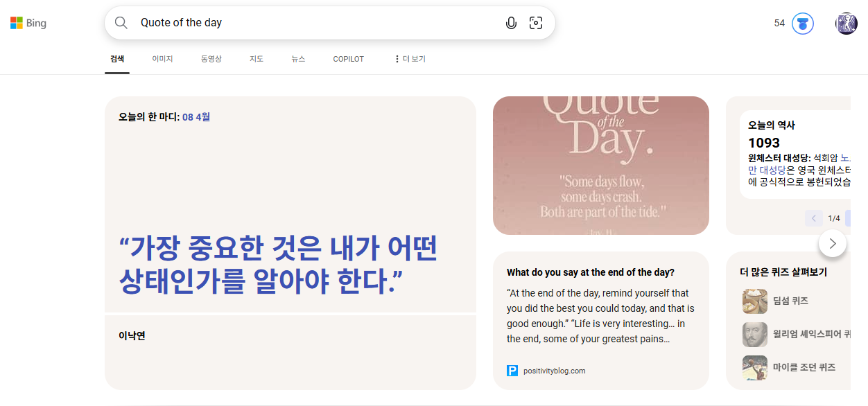Image resolution: width=868 pixels, height=406 pixels.
Task: Click next arrow on carousel
Action: pos(833,243)
